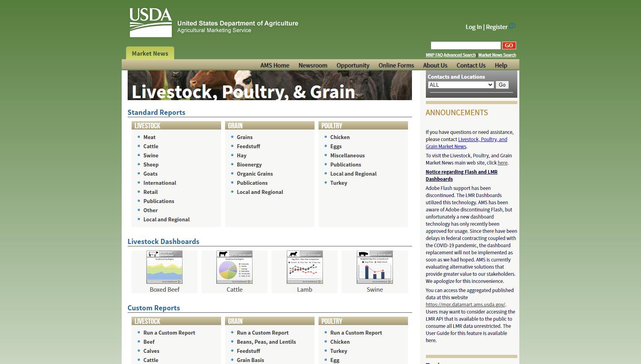Open Swine under Standard Reports Livestock
Image resolution: width=641 pixels, height=364 pixels.
click(151, 155)
